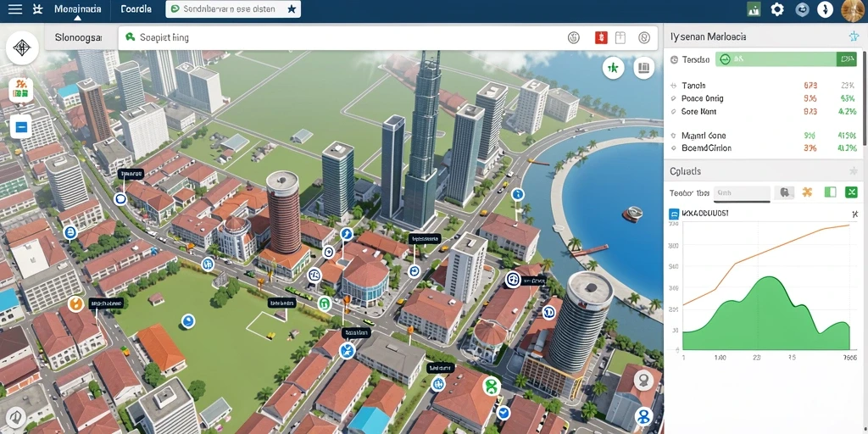The height and width of the screenshot is (434, 868).
Task: Expand the Monainatia menu with arrow
Action: 77,10
